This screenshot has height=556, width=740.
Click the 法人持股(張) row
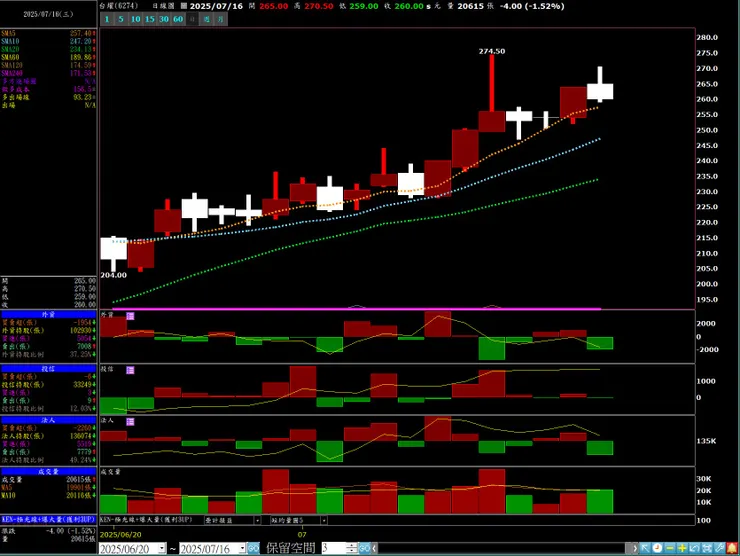coord(49,436)
